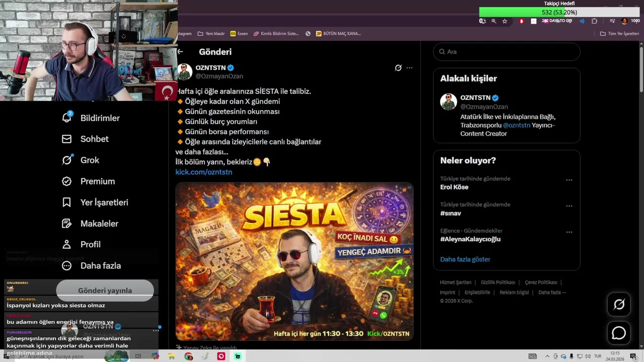The height and width of the screenshot is (362, 644).
Task: Click Daha fazla göster link
Action: pos(465,259)
